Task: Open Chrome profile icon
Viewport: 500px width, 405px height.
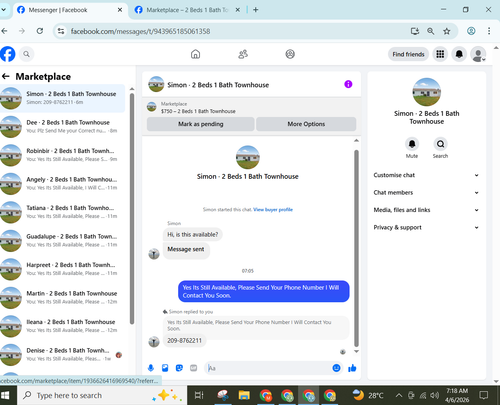Action: pos(471,31)
